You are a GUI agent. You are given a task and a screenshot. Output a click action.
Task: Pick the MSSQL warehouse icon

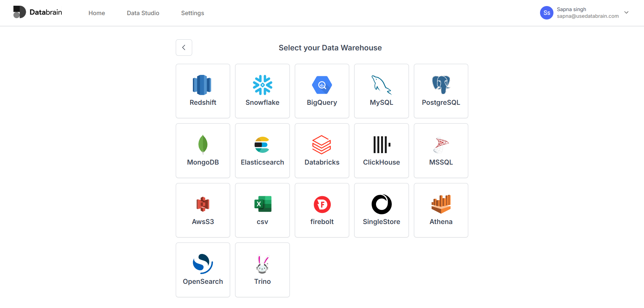[x=441, y=145]
